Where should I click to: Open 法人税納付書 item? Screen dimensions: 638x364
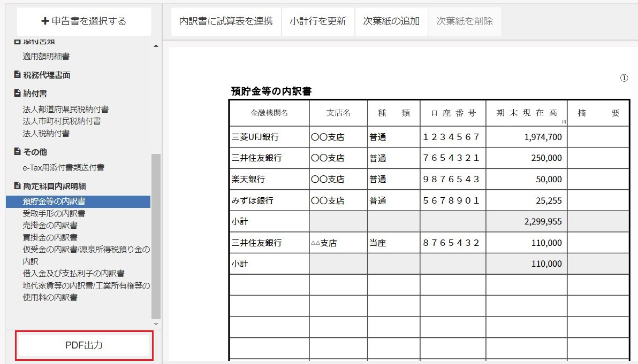(46, 133)
